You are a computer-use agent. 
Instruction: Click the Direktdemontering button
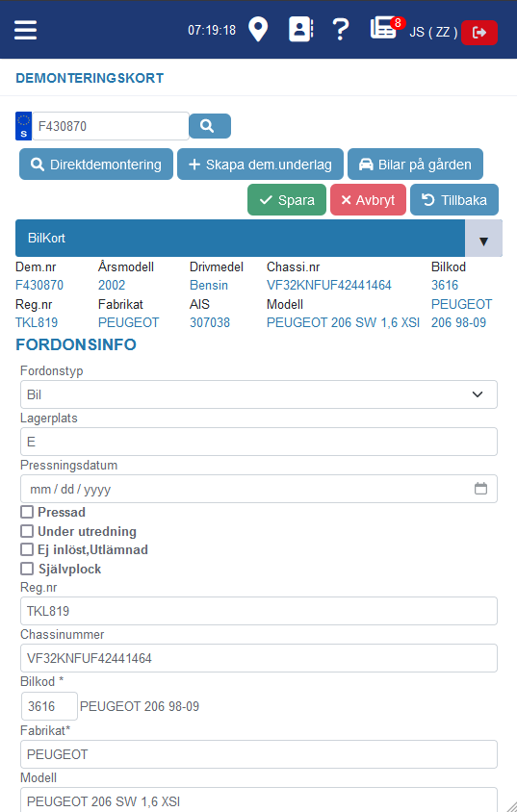pyautogui.click(x=96, y=165)
